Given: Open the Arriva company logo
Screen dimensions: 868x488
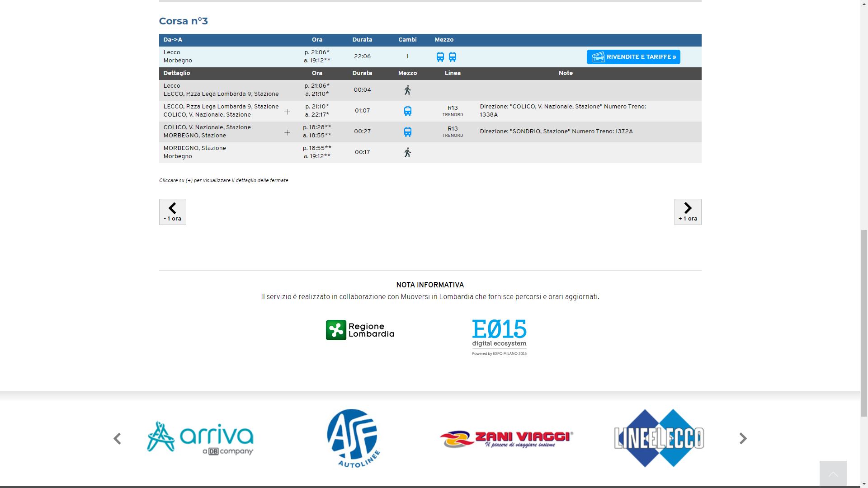Looking at the screenshot, I should coord(200,438).
